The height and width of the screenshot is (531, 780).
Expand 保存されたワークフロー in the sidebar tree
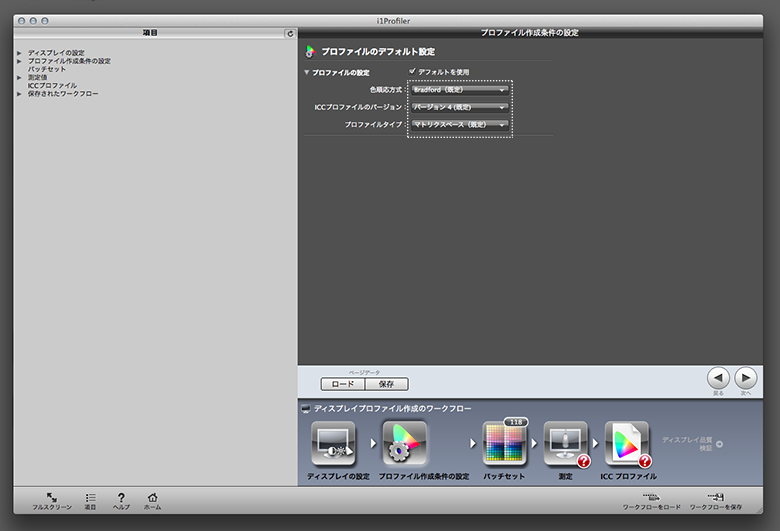pyautogui.click(x=19, y=94)
